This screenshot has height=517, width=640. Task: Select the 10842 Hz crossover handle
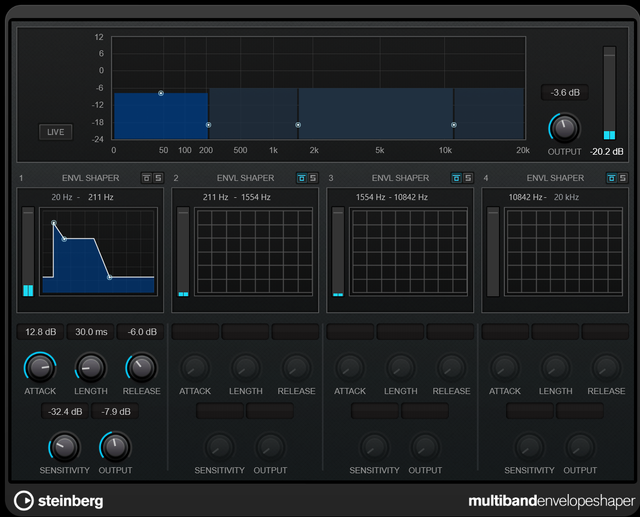[x=454, y=125]
